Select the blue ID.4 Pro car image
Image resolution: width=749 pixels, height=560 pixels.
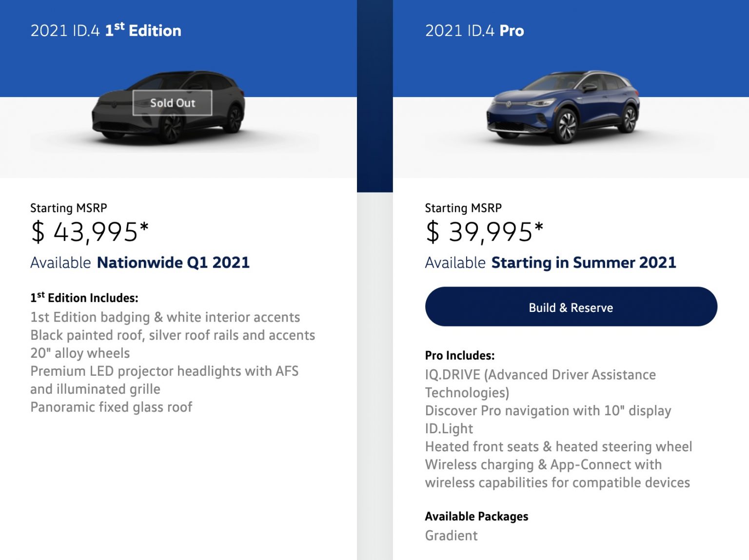pos(563,107)
